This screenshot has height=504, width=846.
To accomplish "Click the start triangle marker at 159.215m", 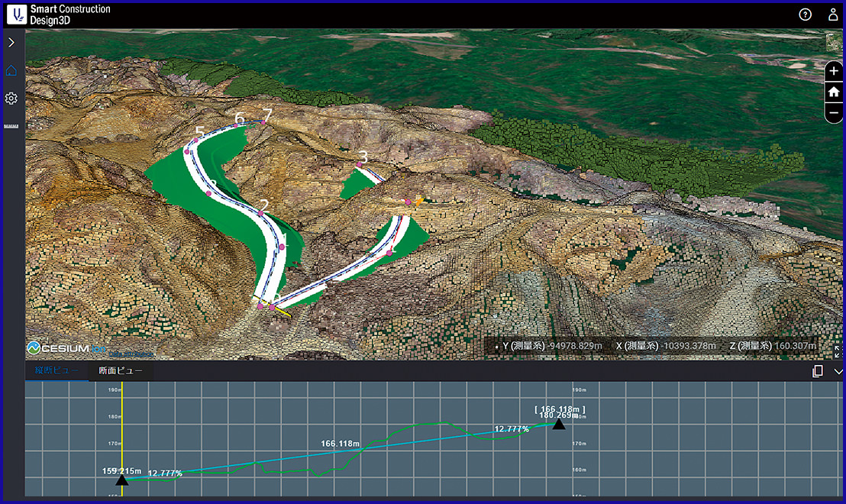I will point(121,480).
